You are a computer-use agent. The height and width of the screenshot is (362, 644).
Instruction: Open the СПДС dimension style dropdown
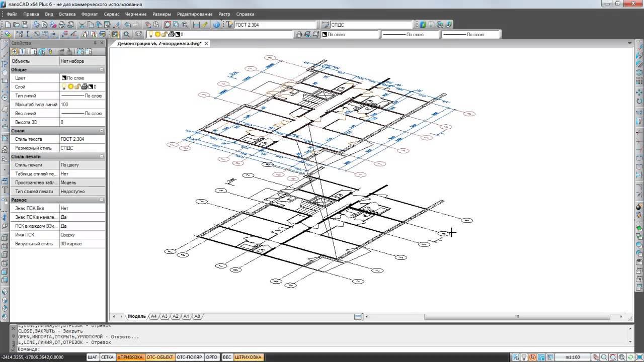(x=371, y=25)
